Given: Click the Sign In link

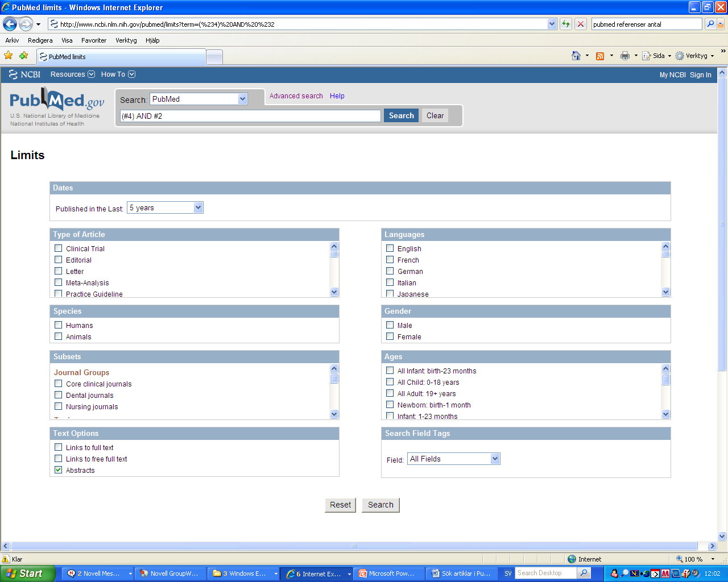Looking at the screenshot, I should 700,75.
